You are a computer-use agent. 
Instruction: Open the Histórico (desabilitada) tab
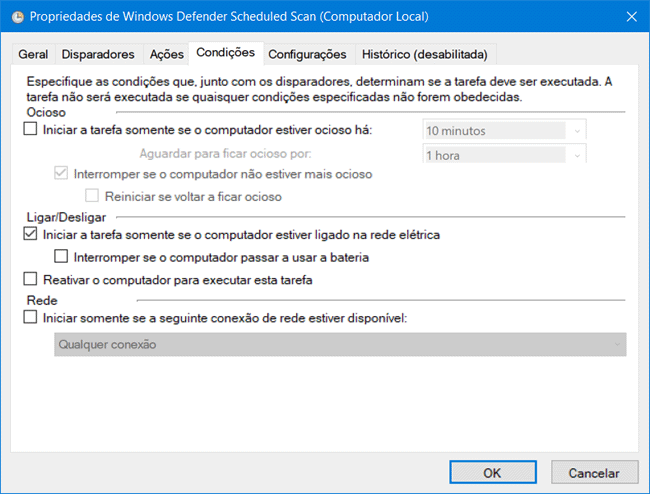(425, 54)
